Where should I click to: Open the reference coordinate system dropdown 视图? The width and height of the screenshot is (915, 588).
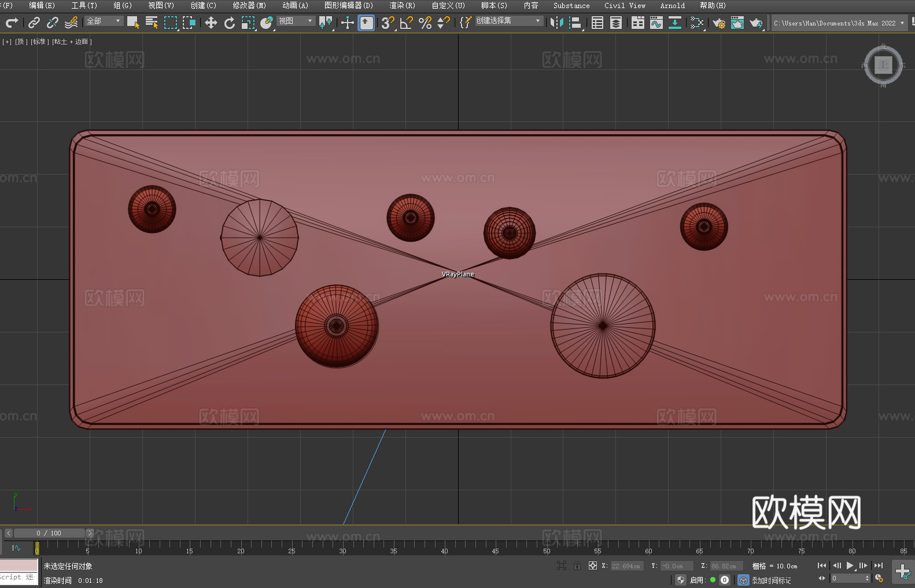[296, 21]
